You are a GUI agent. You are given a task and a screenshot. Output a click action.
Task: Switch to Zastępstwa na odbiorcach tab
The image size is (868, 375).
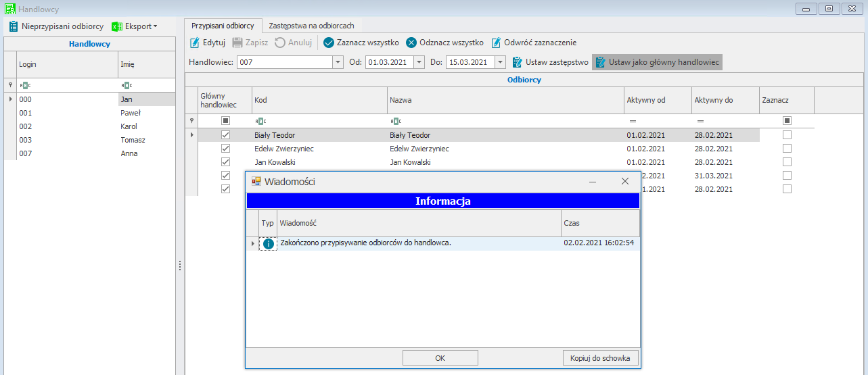311,26
